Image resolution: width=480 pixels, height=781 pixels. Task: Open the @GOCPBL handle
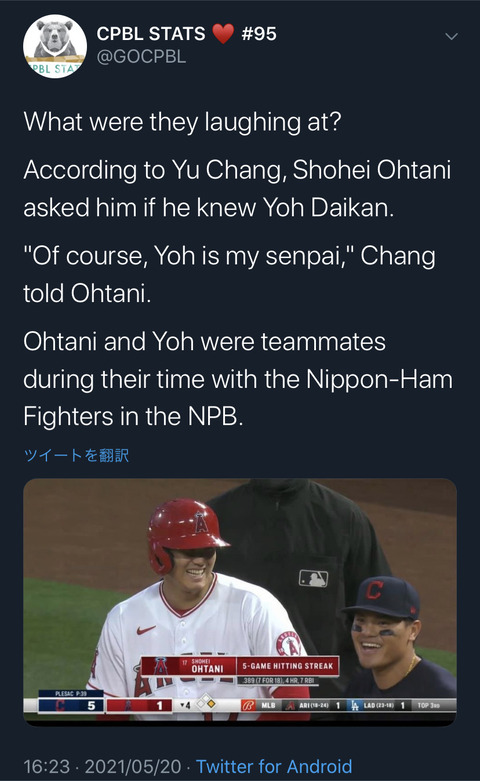tap(141, 56)
